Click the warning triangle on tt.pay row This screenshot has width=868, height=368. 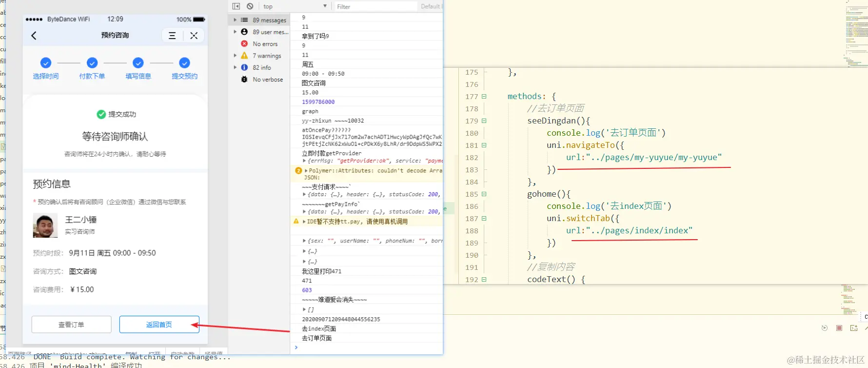296,222
